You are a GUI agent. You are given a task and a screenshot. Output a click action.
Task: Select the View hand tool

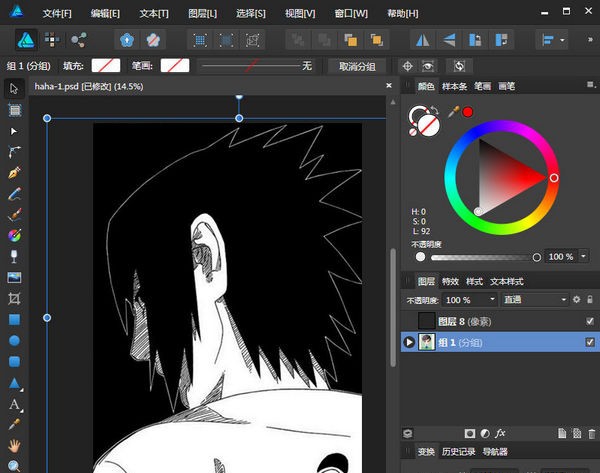[14, 445]
